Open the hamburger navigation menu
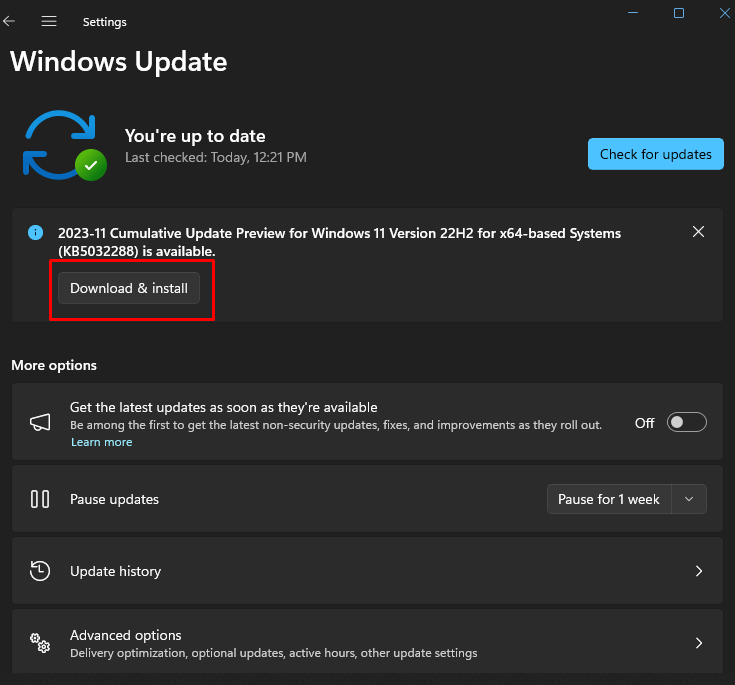Screen dimensions: 735x685 (x=48, y=21)
